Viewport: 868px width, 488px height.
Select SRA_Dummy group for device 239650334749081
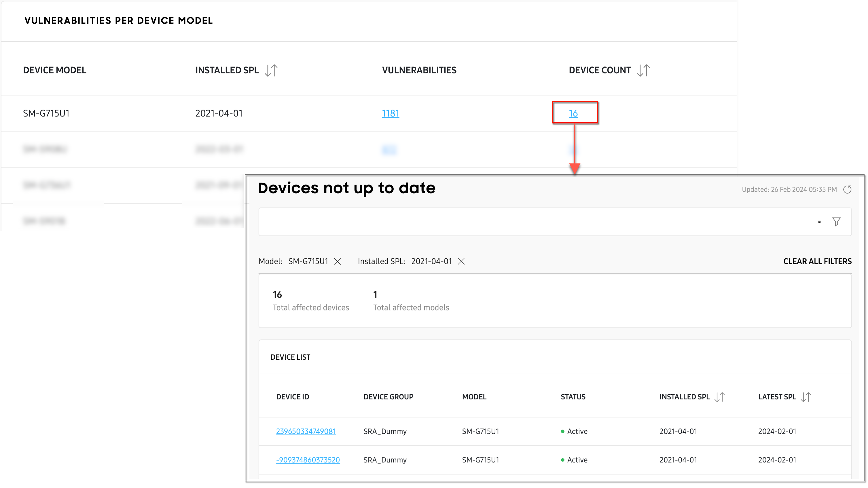(x=385, y=431)
